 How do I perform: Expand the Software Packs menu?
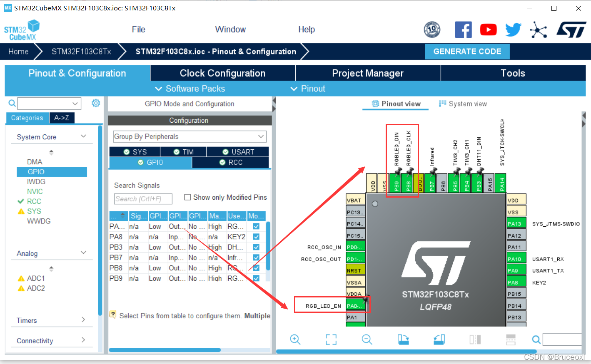190,89
